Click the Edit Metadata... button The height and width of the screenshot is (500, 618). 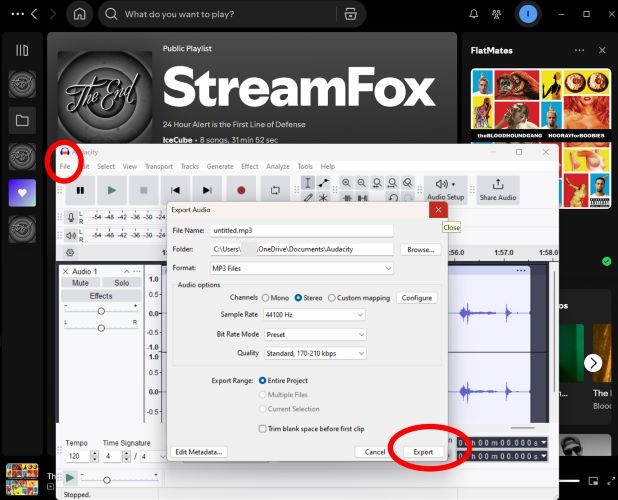pos(199,452)
